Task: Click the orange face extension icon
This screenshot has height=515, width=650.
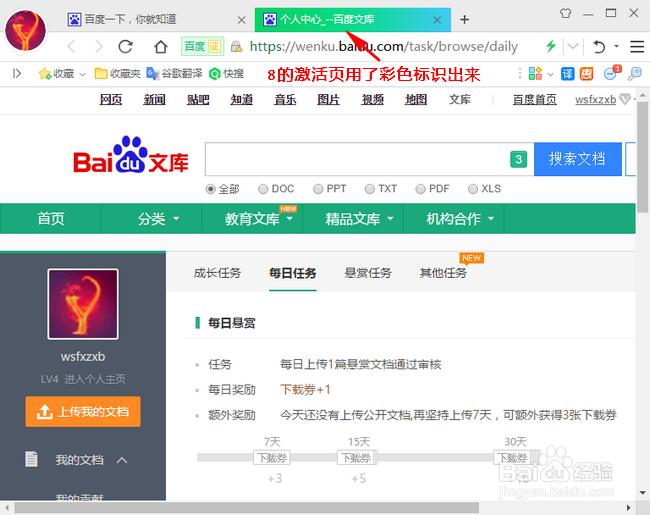Action: [x=587, y=74]
